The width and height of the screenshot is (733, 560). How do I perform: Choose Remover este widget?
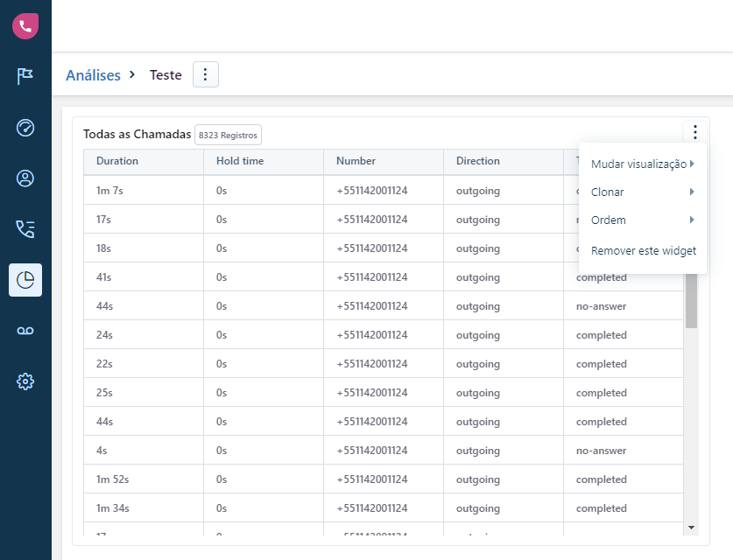pos(644,251)
